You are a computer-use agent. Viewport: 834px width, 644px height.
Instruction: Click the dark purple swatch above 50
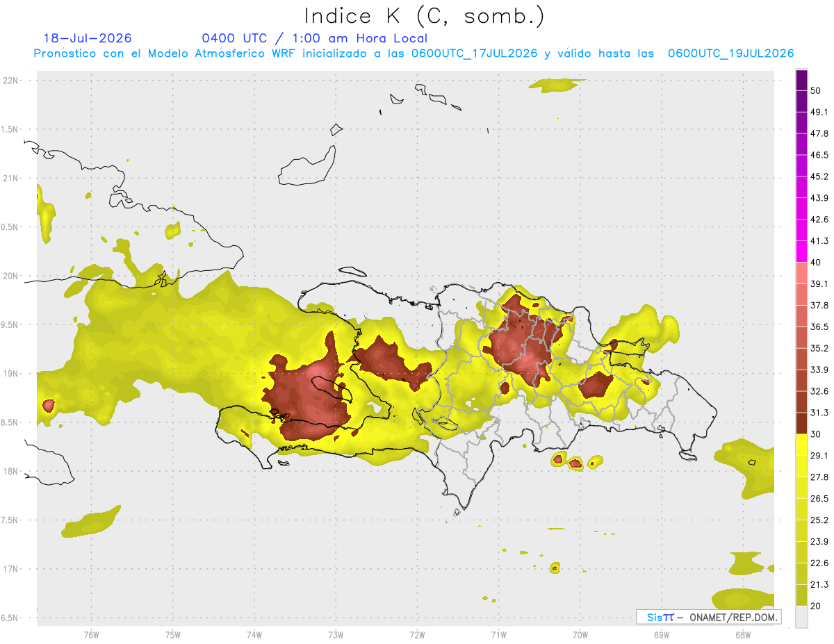click(x=802, y=80)
